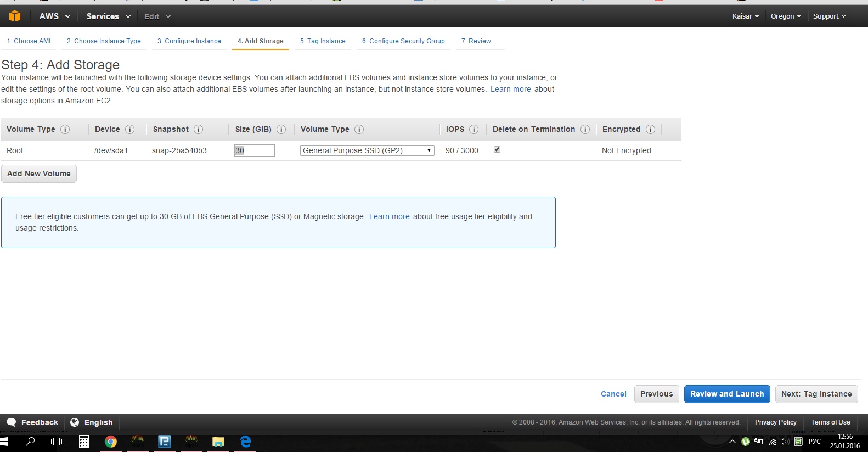Go to step 6. Configure Security Group

pos(403,41)
